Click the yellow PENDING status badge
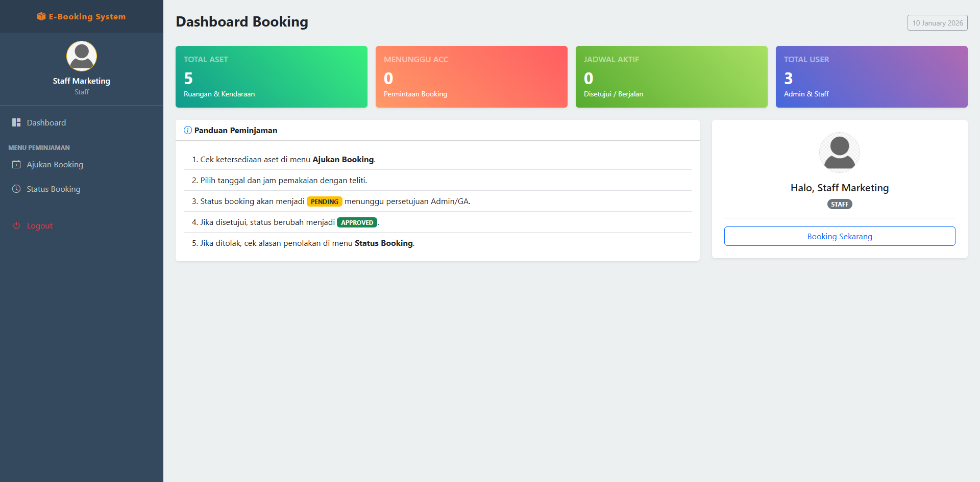This screenshot has width=980, height=482. [x=325, y=201]
